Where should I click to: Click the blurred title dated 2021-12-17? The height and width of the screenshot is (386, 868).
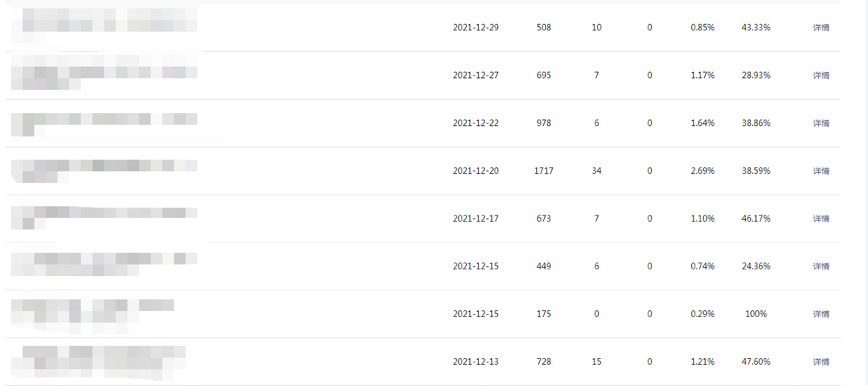[104, 218]
